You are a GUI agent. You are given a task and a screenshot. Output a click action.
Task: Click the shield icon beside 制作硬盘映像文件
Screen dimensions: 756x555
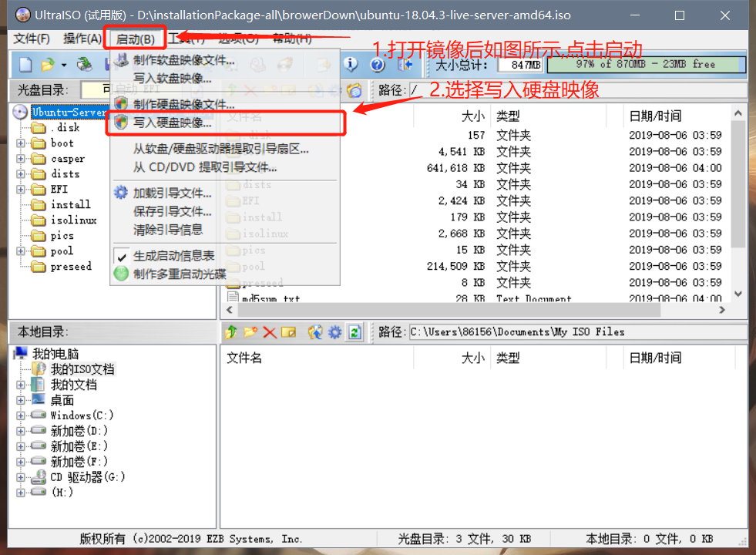pyautogui.click(x=121, y=103)
